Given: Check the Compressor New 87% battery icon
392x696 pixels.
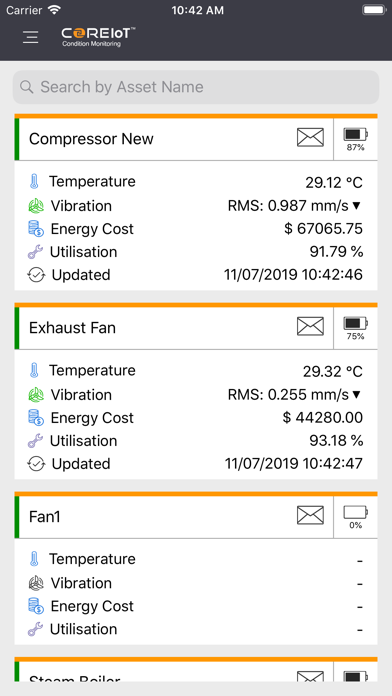Looking at the screenshot, I should (x=356, y=139).
